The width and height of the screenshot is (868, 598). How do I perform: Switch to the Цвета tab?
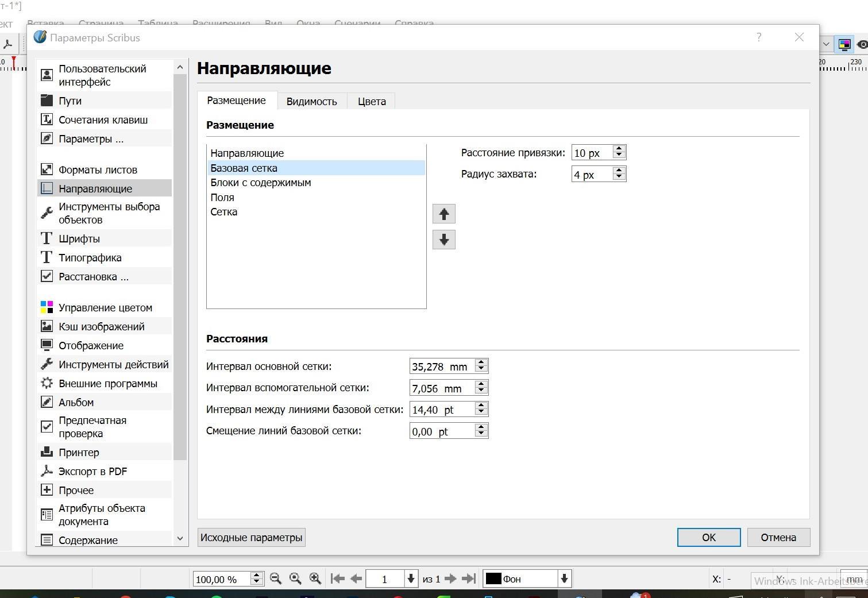coord(372,101)
